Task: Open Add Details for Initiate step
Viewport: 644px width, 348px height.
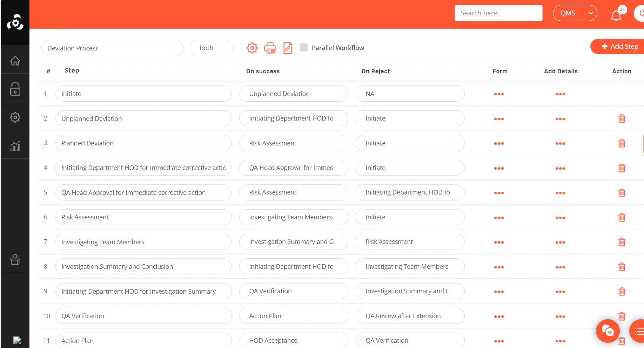Action: click(x=560, y=94)
